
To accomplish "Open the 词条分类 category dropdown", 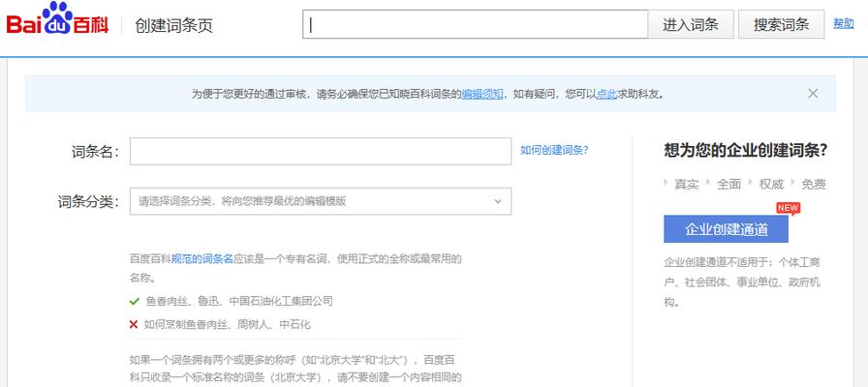I will (x=321, y=201).
